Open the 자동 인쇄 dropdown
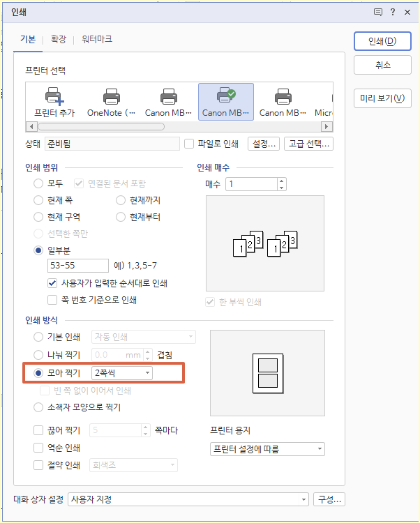This screenshot has width=420, height=523. tap(144, 337)
